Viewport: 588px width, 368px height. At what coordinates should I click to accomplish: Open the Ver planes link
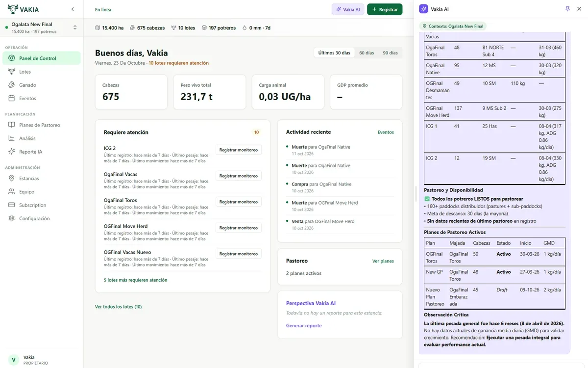[x=383, y=261]
